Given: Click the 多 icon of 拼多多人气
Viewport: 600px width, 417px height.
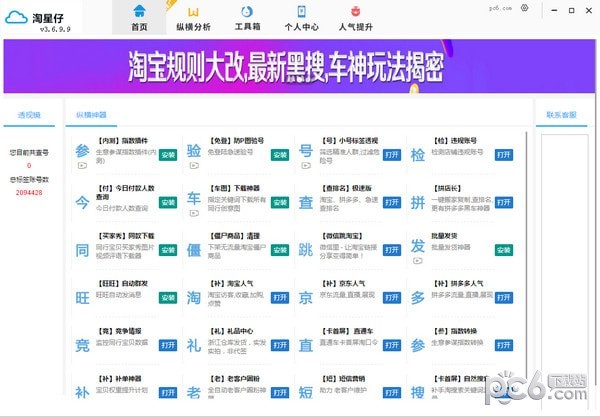Looking at the screenshot, I should (418, 298).
